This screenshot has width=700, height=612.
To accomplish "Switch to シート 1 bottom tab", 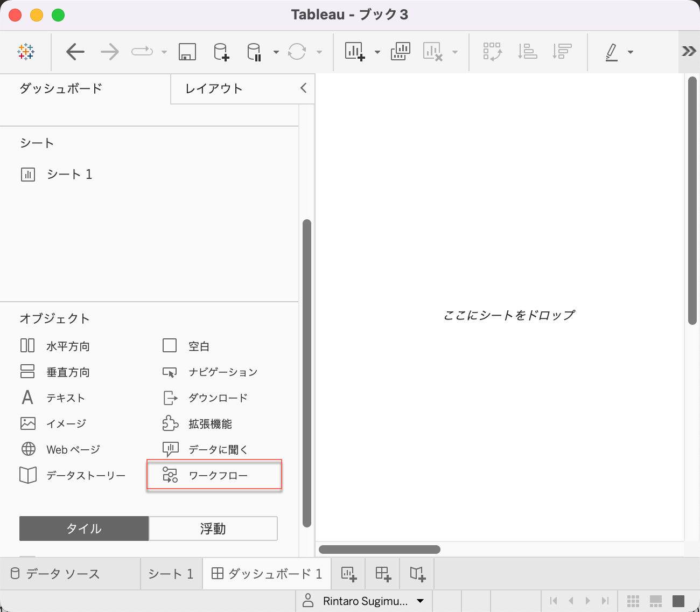I will (x=171, y=574).
